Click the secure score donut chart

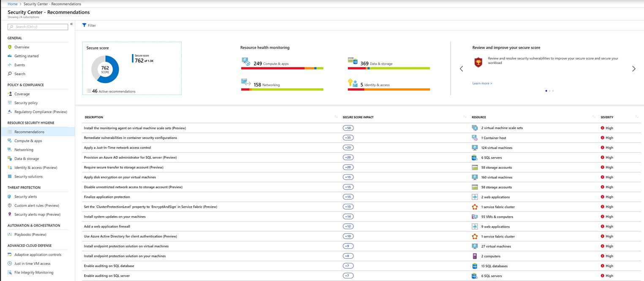(x=105, y=69)
